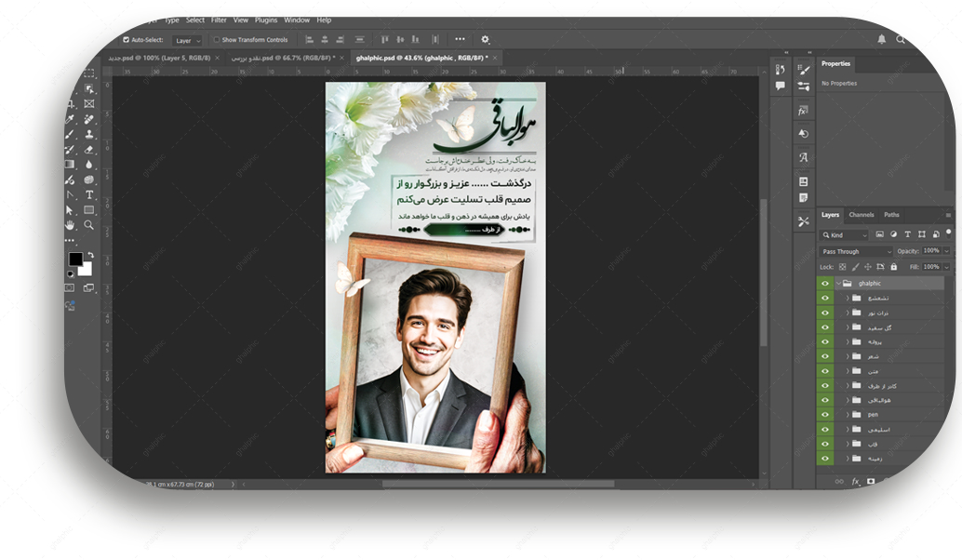Image resolution: width=962 pixels, height=560 pixels.
Task: Click the lock all layer icon
Action: pos(893,267)
